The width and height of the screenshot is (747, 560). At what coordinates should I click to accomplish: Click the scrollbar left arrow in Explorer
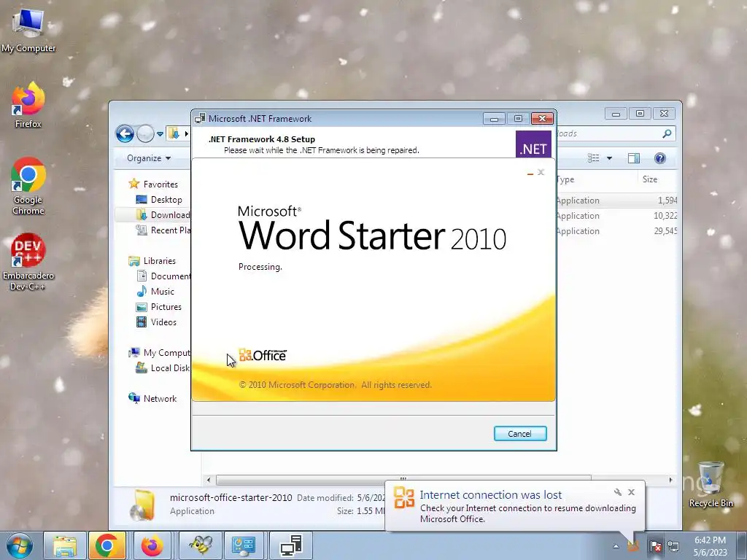click(x=209, y=480)
